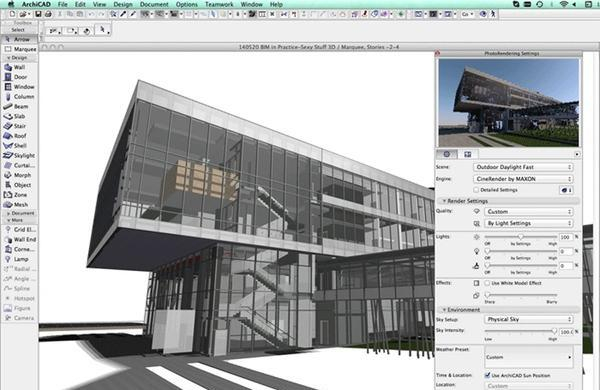Pick the Window tool in Toolbox
Image resolution: width=600 pixels, height=390 pixels.
pos(19,87)
